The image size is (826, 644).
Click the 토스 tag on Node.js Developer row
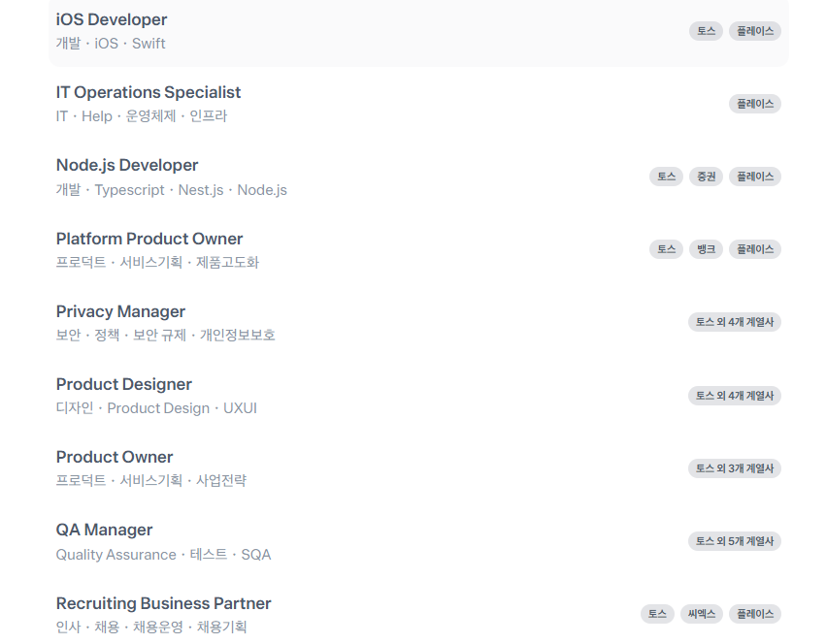click(x=666, y=177)
